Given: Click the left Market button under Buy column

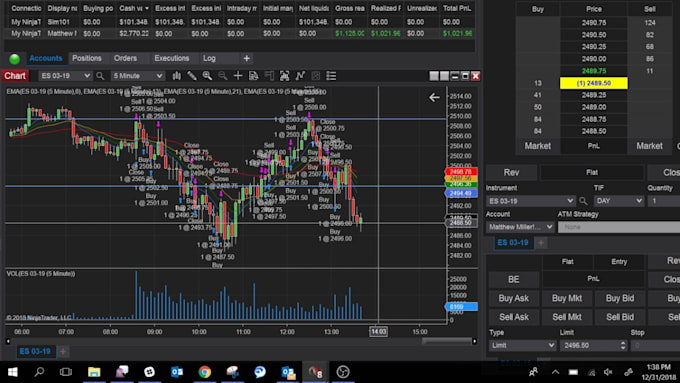Looking at the screenshot, I should pos(538,146).
